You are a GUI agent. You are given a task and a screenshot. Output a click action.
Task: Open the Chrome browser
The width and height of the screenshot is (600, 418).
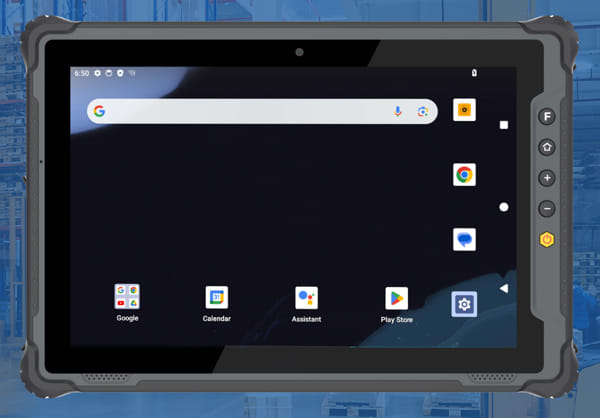[x=465, y=175]
